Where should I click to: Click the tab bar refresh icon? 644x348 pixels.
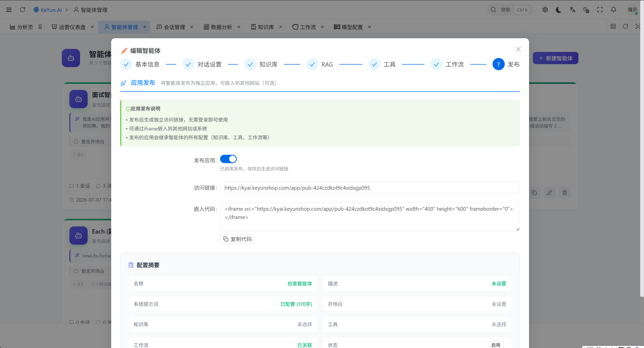[x=626, y=26]
